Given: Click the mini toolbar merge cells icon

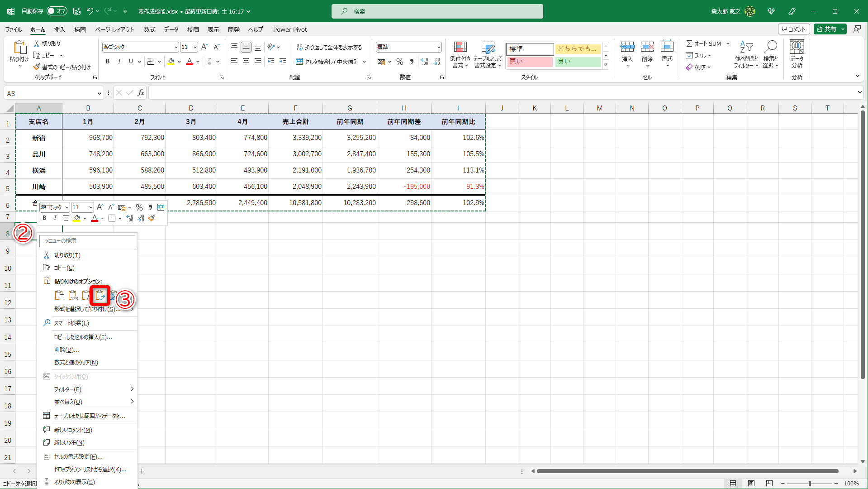Looking at the screenshot, I should coord(161,207).
